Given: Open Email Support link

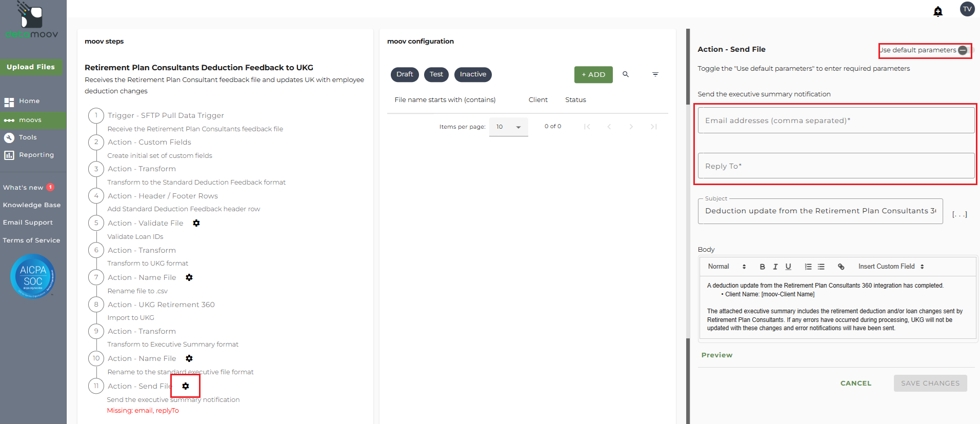Looking at the screenshot, I should (28, 223).
